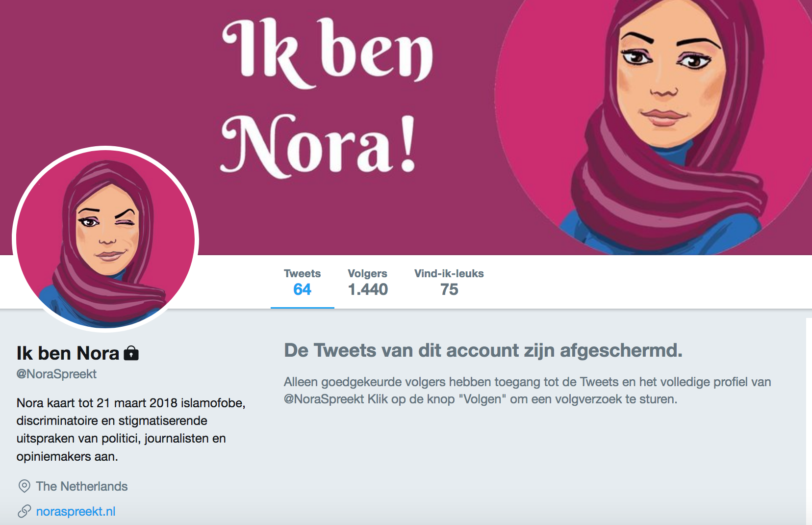Click the location pin icon
The width and height of the screenshot is (812, 525).
24,486
